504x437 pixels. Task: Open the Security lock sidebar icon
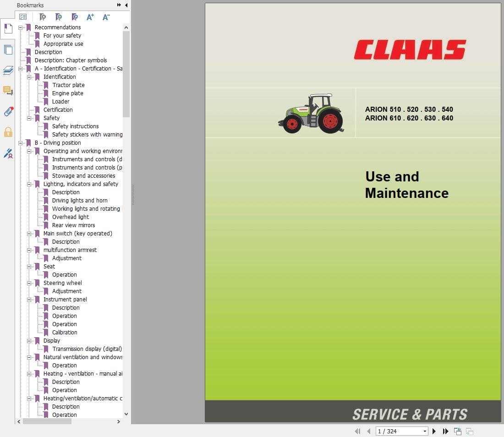8,132
